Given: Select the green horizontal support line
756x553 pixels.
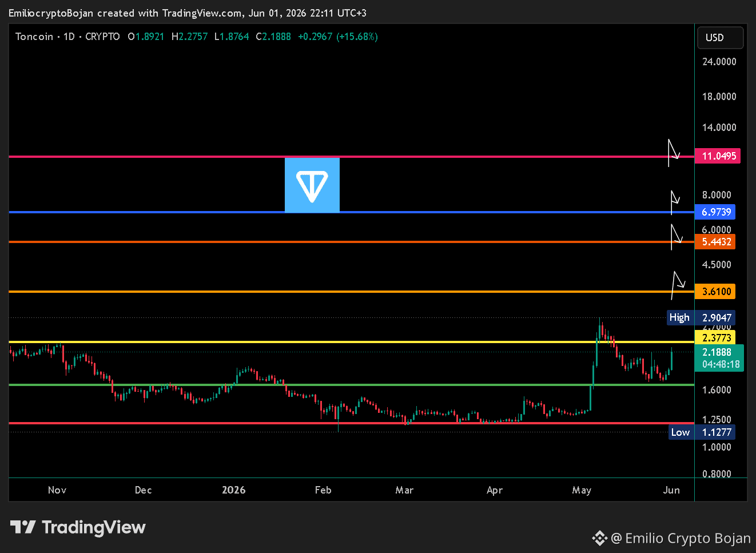Looking at the screenshot, I should pyautogui.click(x=352, y=385).
